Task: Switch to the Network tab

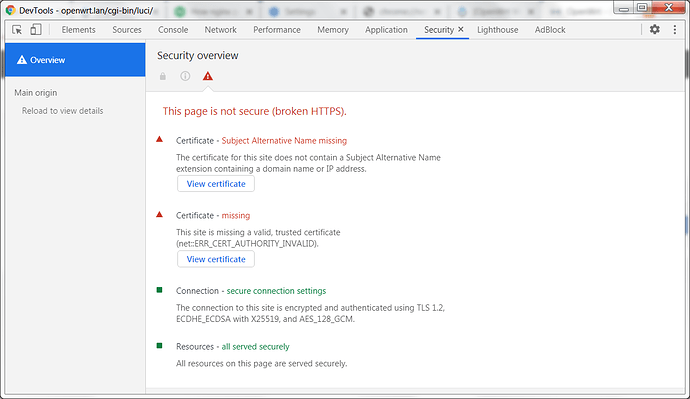Action: [x=220, y=30]
